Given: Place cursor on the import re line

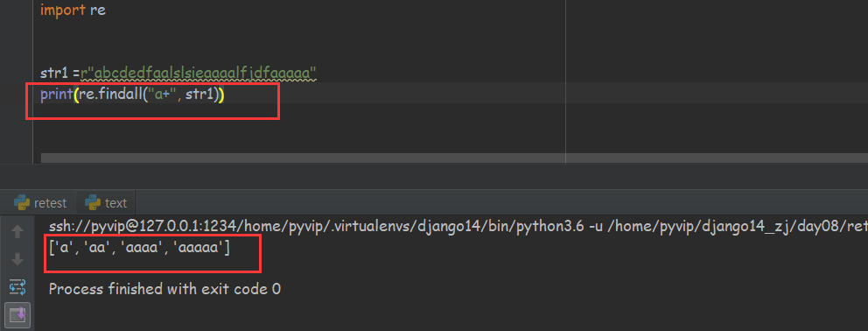Looking at the screenshot, I should click(73, 10).
